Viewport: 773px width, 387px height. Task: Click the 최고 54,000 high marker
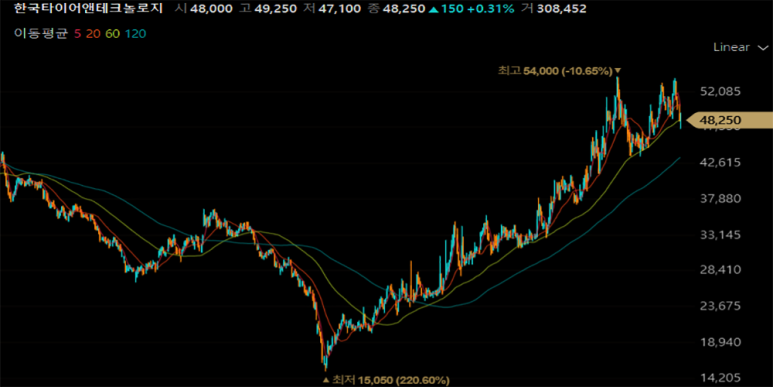coord(559,71)
